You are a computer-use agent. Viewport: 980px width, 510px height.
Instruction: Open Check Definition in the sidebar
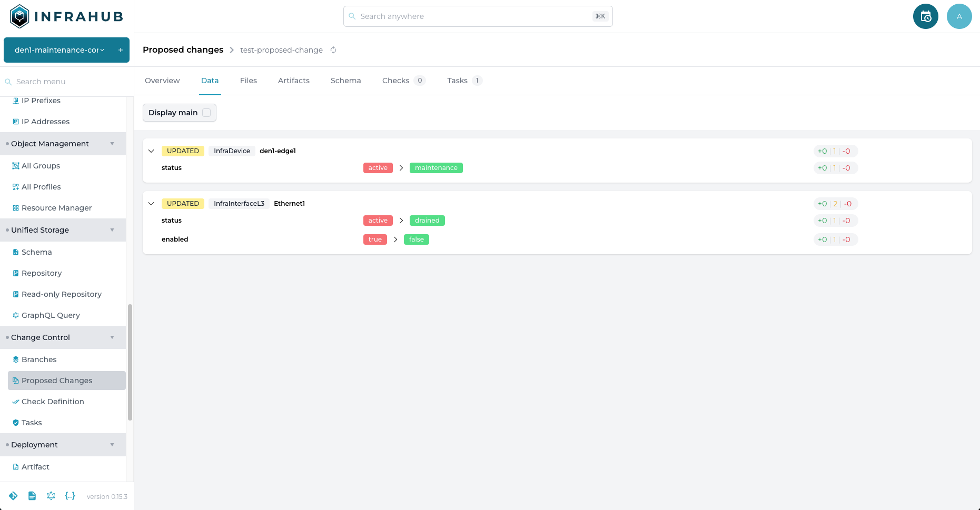pyautogui.click(x=53, y=401)
